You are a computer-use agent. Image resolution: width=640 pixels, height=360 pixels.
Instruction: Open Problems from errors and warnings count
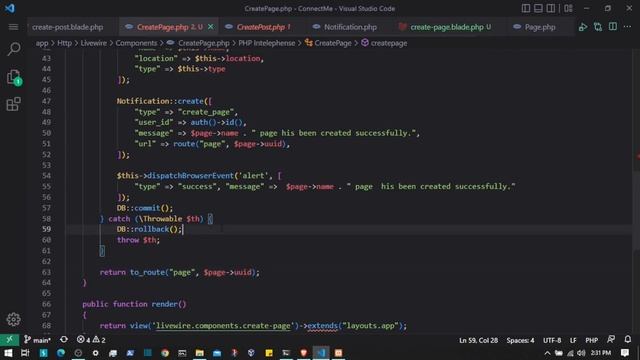[x=91, y=340]
